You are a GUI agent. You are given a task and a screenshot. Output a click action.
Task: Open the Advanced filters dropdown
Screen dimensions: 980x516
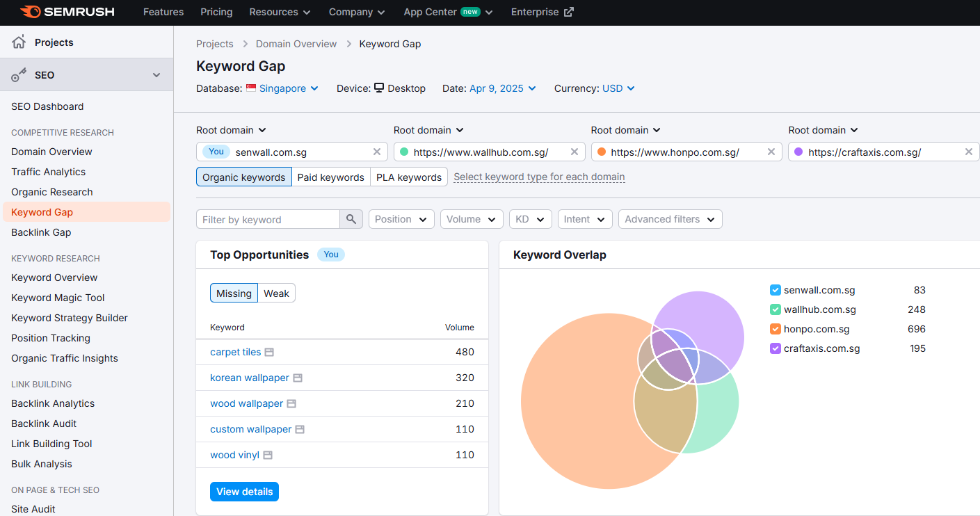tap(670, 219)
